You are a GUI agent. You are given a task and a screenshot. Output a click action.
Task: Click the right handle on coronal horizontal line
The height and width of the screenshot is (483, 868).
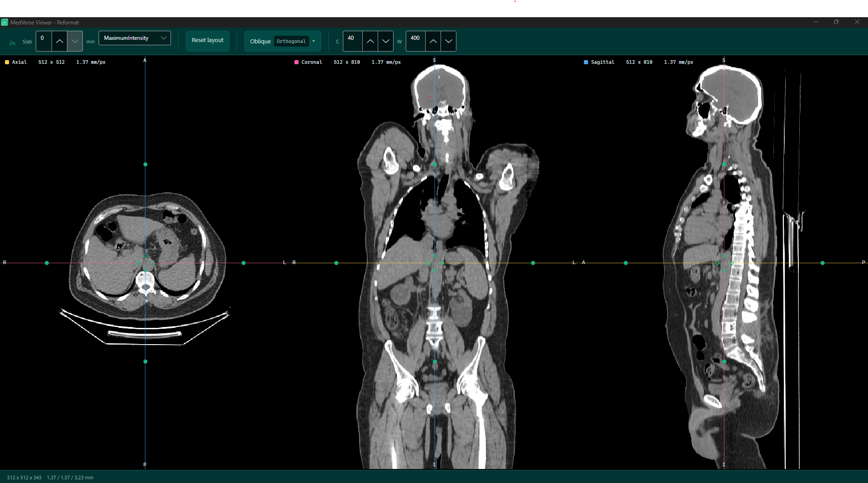(x=533, y=263)
